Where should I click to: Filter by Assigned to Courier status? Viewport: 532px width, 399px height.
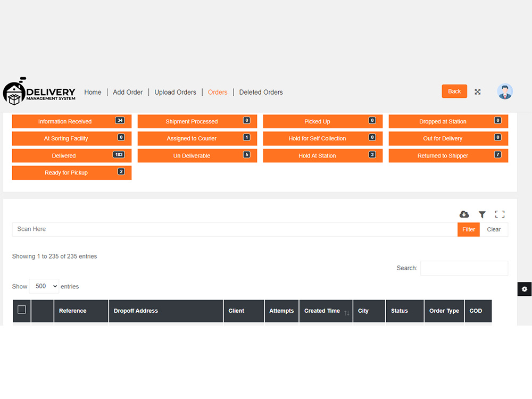[197, 138]
